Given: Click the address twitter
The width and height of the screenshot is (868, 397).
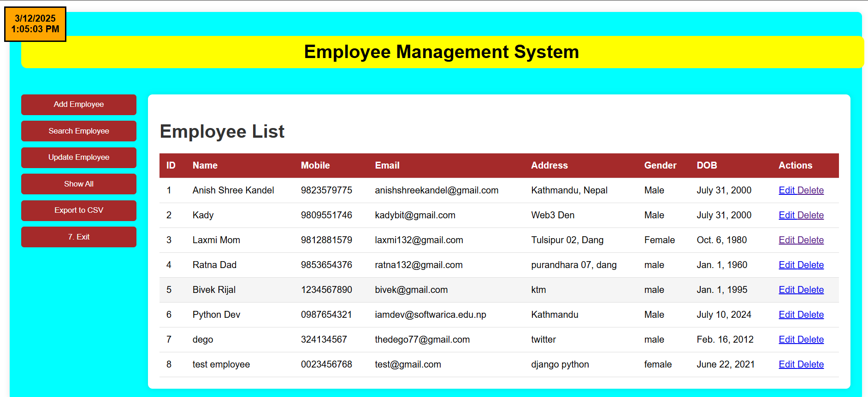Looking at the screenshot, I should (543, 339).
